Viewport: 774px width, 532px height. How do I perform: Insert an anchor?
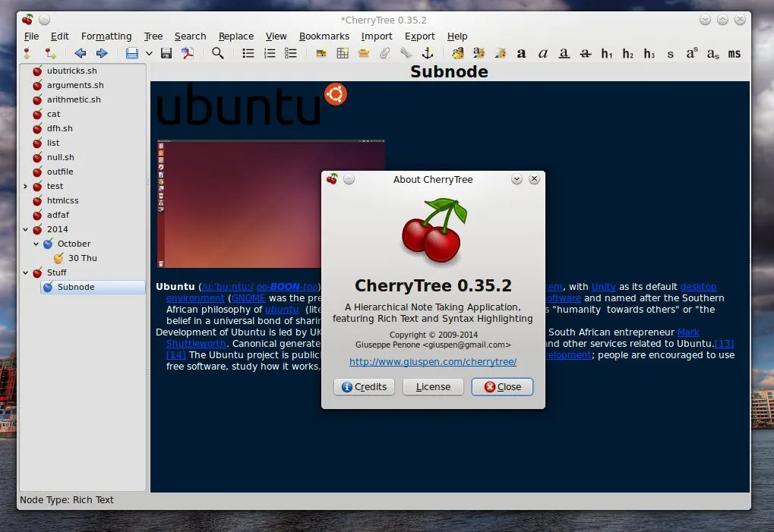tap(426, 53)
